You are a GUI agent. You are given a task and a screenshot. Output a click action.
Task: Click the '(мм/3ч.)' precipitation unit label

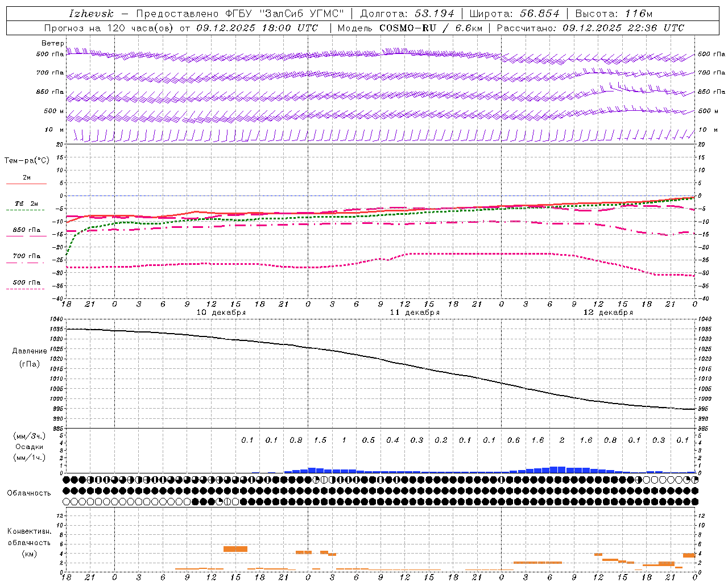[x=30, y=436]
